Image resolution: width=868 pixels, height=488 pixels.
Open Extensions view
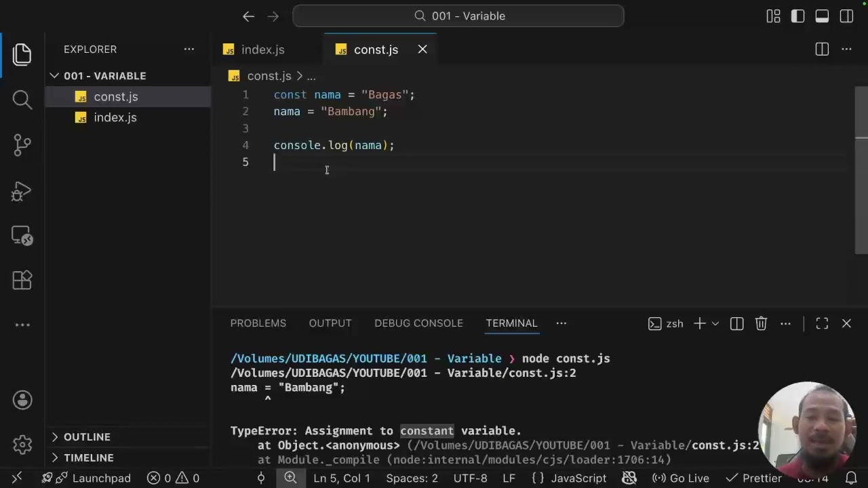pyautogui.click(x=22, y=280)
